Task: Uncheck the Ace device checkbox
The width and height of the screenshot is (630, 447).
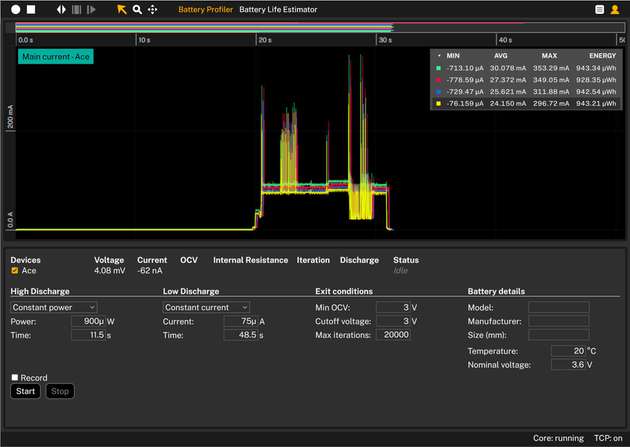Action: pyautogui.click(x=14, y=270)
